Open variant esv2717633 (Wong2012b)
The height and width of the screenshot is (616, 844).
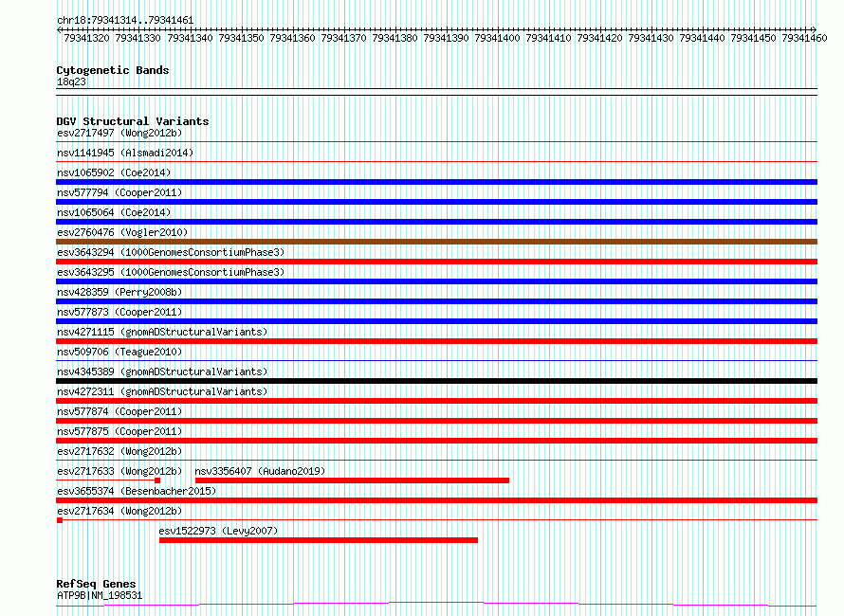pos(119,471)
